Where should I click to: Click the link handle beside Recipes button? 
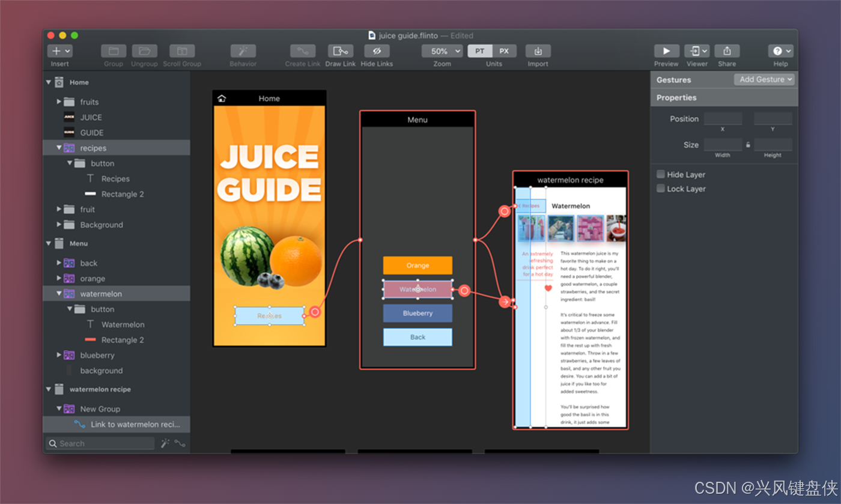315,312
